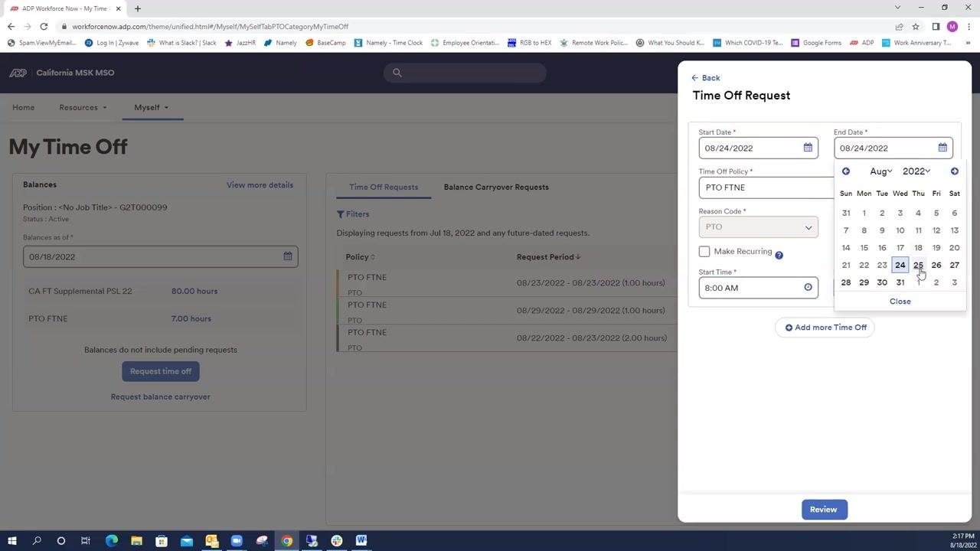
Task: Expand the Resources menu
Action: (x=83, y=107)
